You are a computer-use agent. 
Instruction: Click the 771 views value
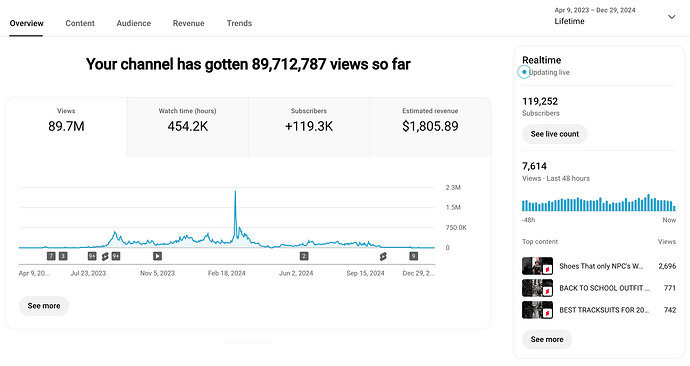(670, 288)
